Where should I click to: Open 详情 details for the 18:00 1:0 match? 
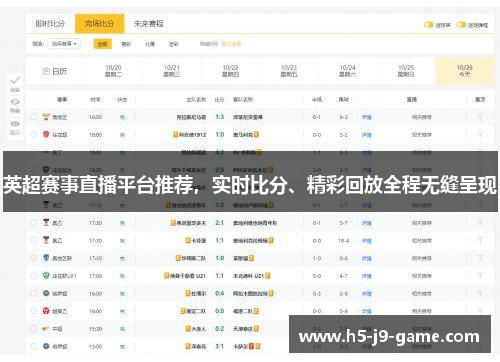(367, 135)
